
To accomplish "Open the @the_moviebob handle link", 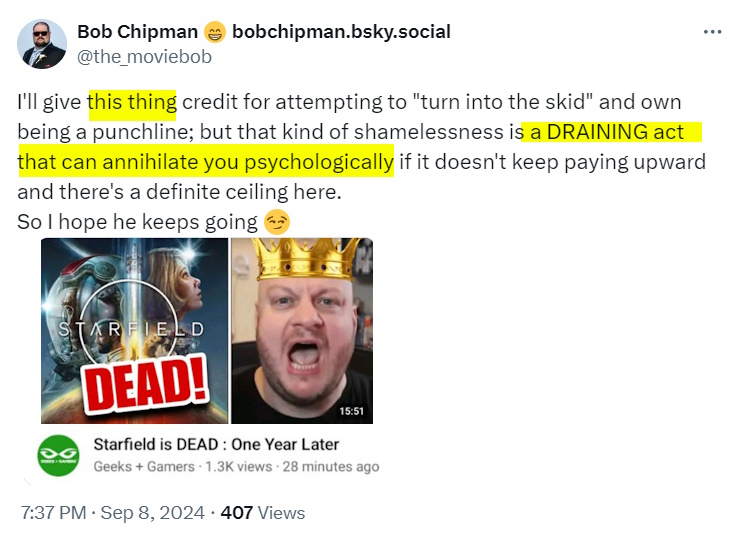I will coord(144,57).
